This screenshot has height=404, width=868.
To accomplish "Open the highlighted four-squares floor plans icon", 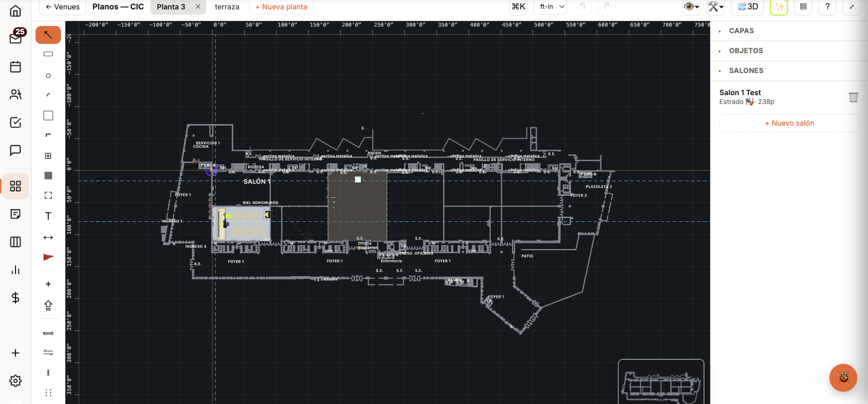I will pyautogui.click(x=16, y=186).
